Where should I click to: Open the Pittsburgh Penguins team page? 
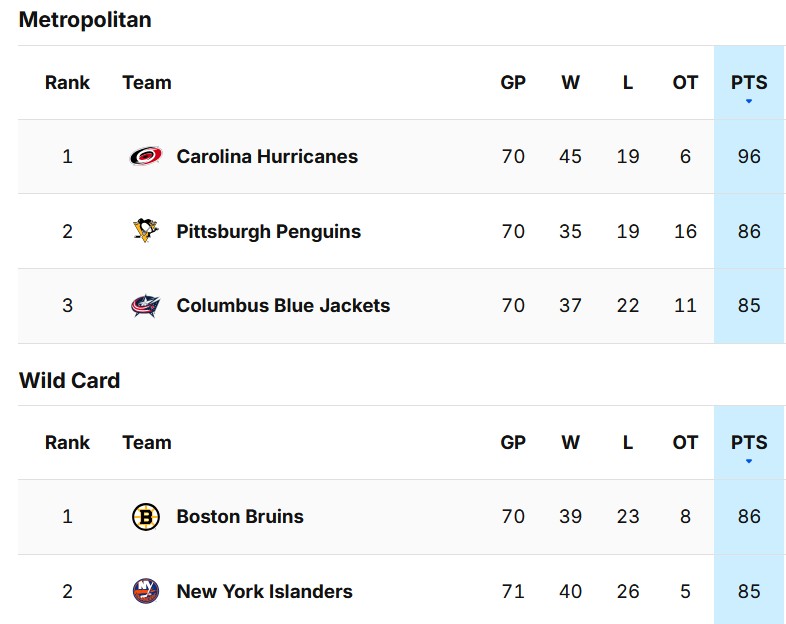[268, 231]
